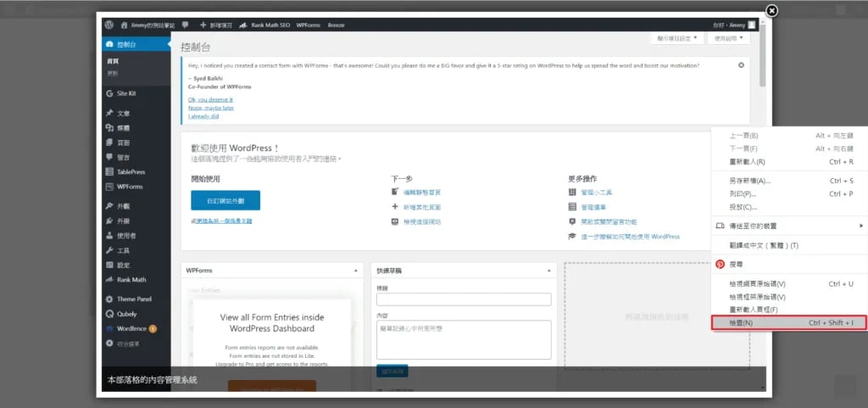Click the change theme link below blue button

pyautogui.click(x=223, y=221)
